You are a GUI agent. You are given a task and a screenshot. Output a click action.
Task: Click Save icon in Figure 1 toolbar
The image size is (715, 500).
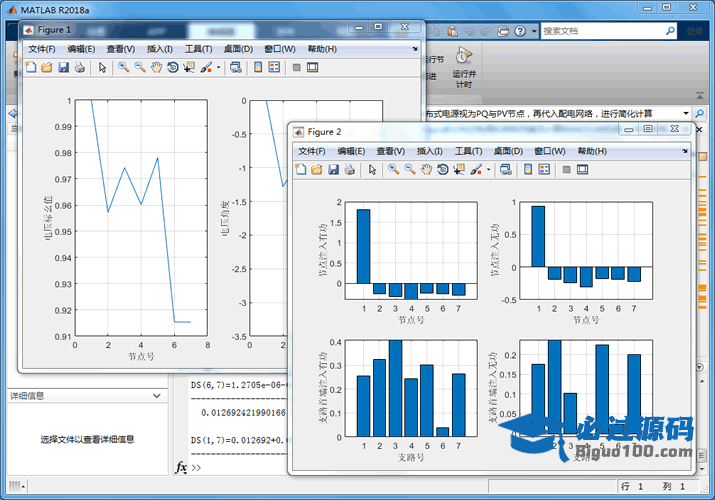tap(63, 68)
